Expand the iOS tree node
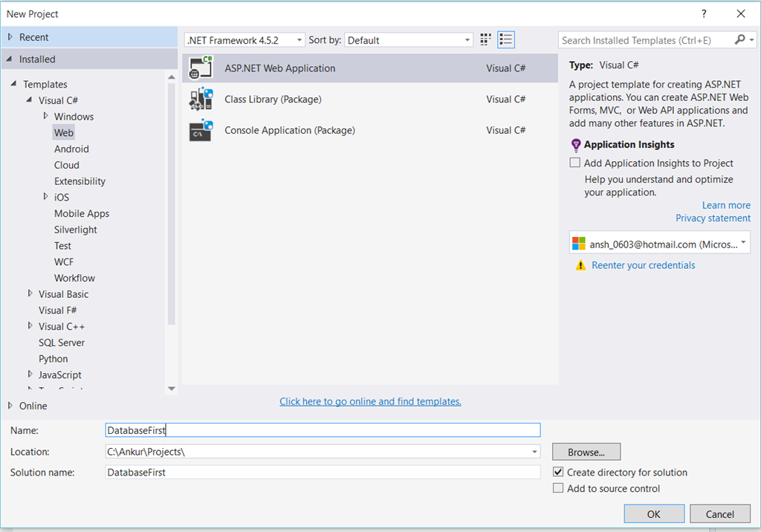 45,197
